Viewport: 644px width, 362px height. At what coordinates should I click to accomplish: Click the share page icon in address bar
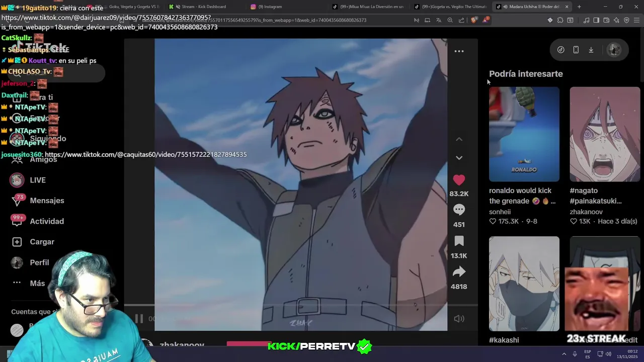coord(462,20)
